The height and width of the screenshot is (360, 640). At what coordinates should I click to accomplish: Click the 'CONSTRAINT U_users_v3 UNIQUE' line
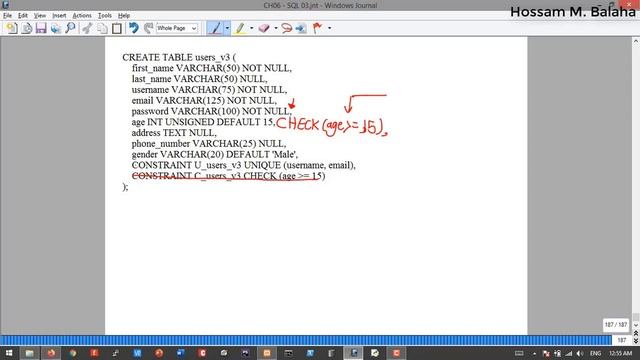[243, 165]
